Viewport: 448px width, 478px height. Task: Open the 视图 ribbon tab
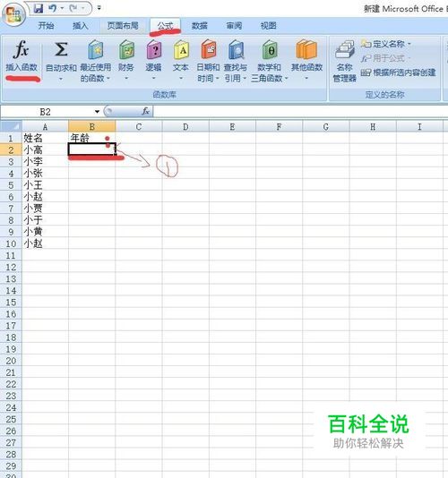click(x=268, y=26)
